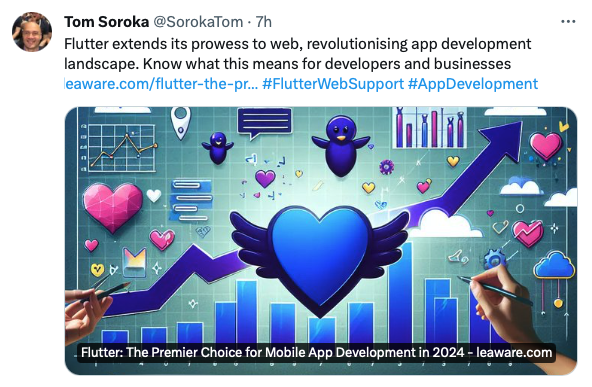Image resolution: width=592 pixels, height=387 pixels.
Task: Click the purple upward arrow head
Action: [503, 142]
